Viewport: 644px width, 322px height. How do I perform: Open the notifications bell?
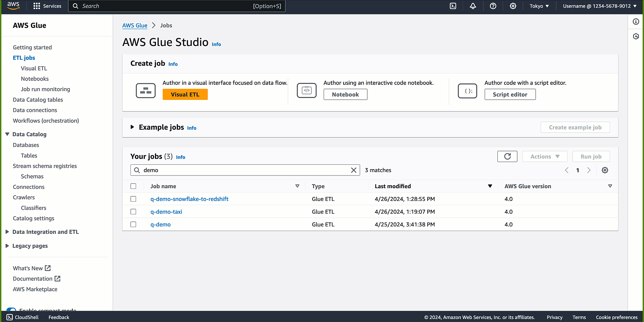coord(473,6)
